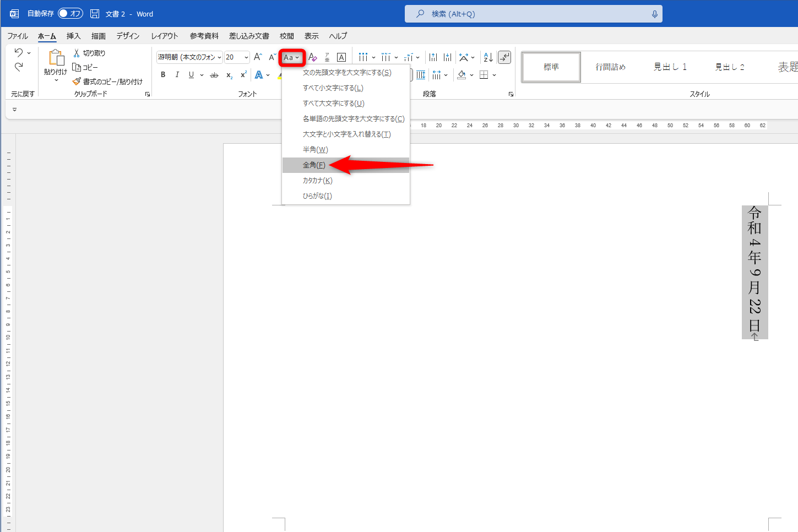Open the font size dropdown
Viewport: 798px width, 532px height.
(x=246, y=57)
